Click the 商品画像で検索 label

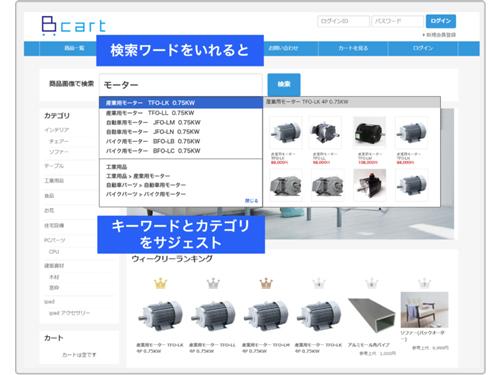71,84
